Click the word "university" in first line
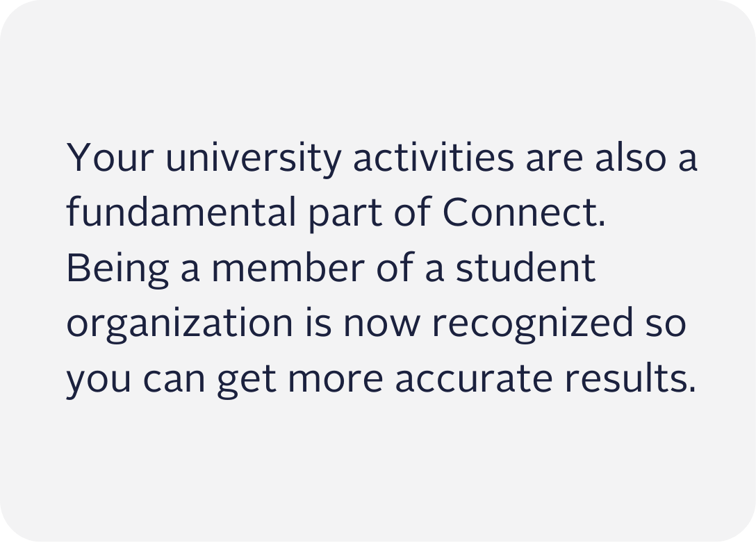 [253, 159]
